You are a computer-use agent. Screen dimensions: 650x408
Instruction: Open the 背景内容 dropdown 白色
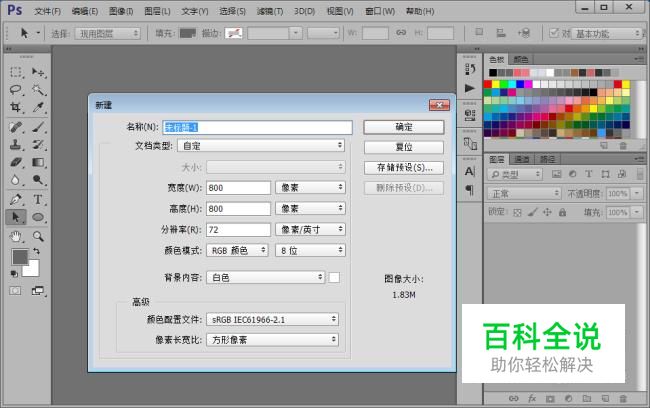coord(265,277)
